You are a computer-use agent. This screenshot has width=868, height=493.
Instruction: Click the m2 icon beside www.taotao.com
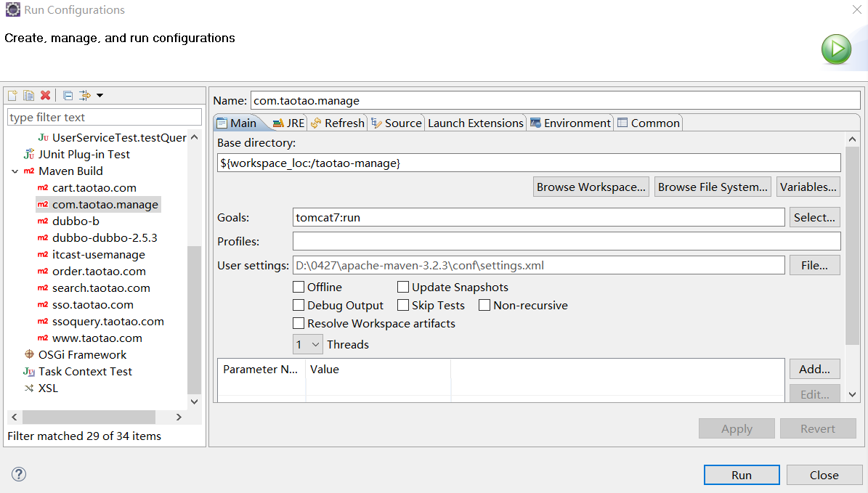click(x=43, y=338)
